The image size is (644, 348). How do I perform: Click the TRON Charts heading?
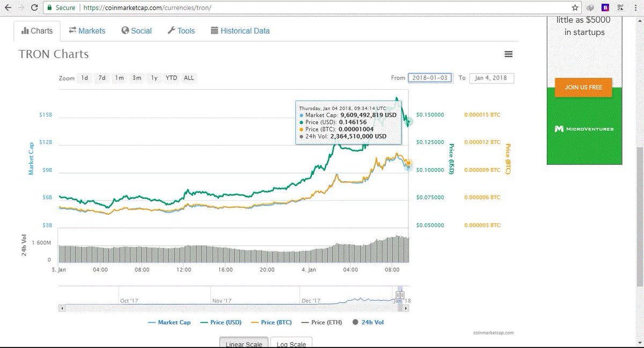[x=54, y=54]
